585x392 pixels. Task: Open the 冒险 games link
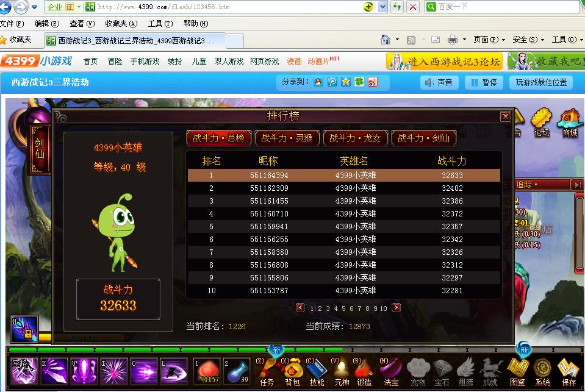115,62
